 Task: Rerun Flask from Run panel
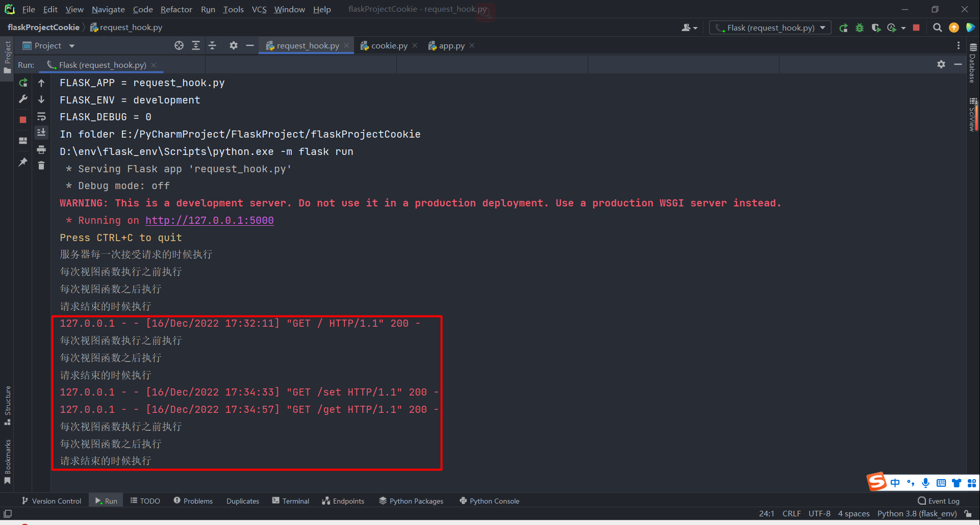[x=23, y=83]
